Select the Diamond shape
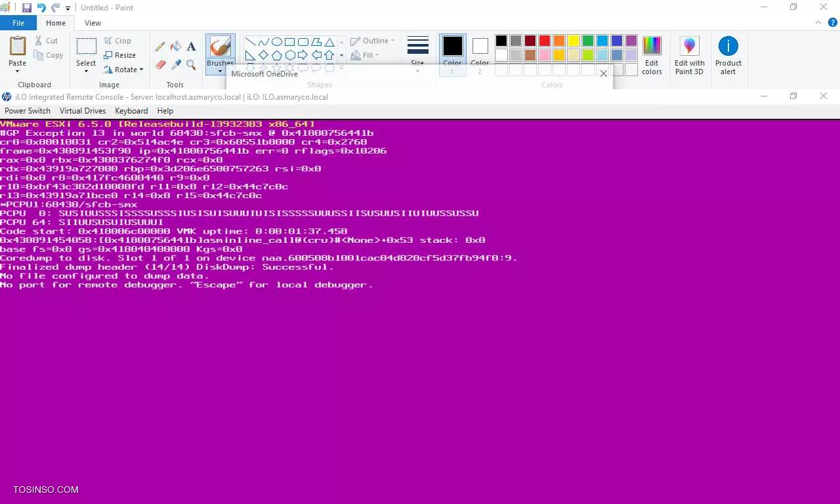Screen dimensions: 840x504 pyautogui.click(x=264, y=55)
